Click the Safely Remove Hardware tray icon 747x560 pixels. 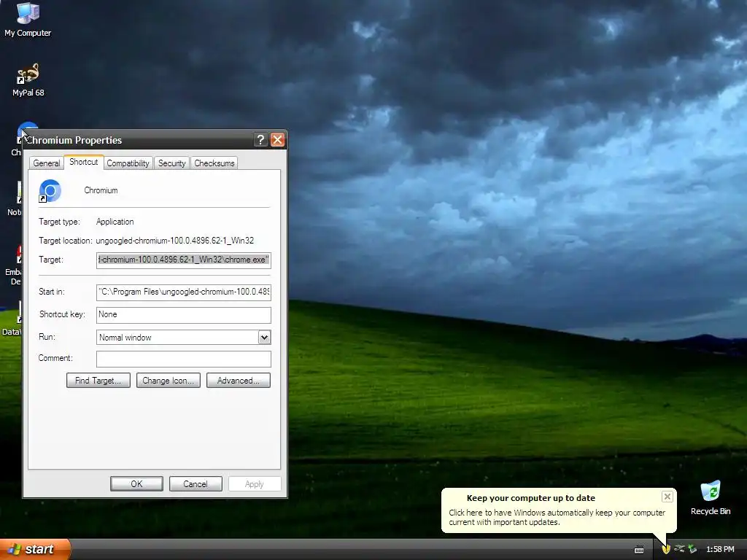click(692, 549)
